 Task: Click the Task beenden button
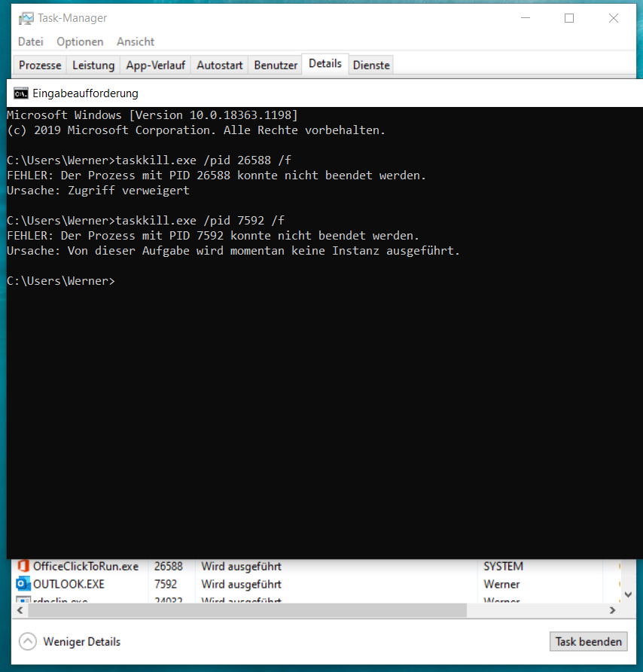(x=588, y=642)
